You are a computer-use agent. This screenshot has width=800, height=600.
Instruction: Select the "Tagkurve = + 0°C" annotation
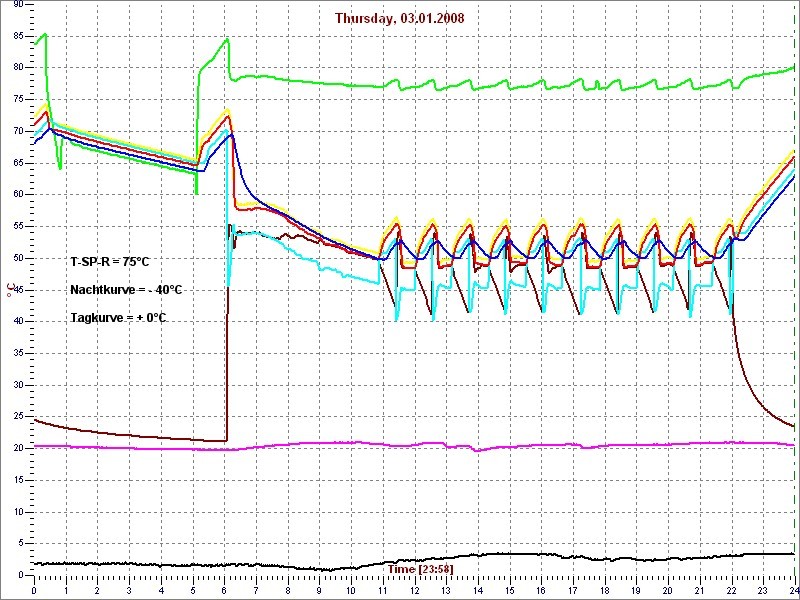[118, 318]
